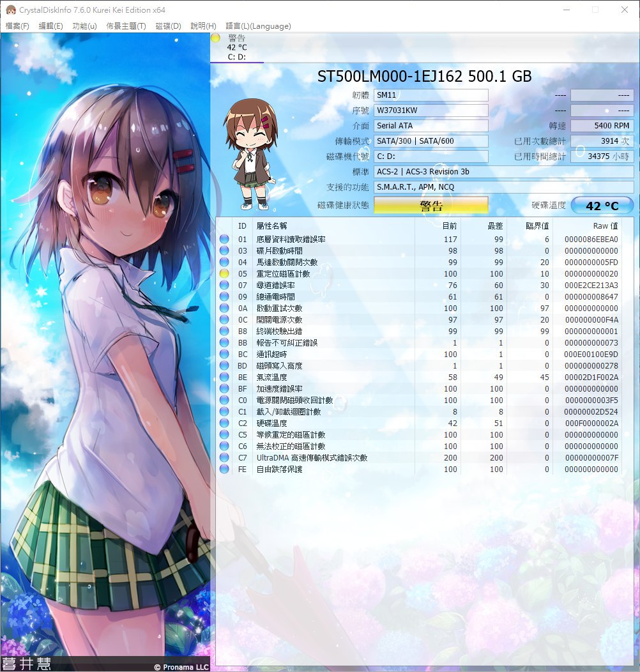The width and height of the screenshot is (640, 672).
Task: Click the 42 °C temperature button
Action: [x=602, y=206]
